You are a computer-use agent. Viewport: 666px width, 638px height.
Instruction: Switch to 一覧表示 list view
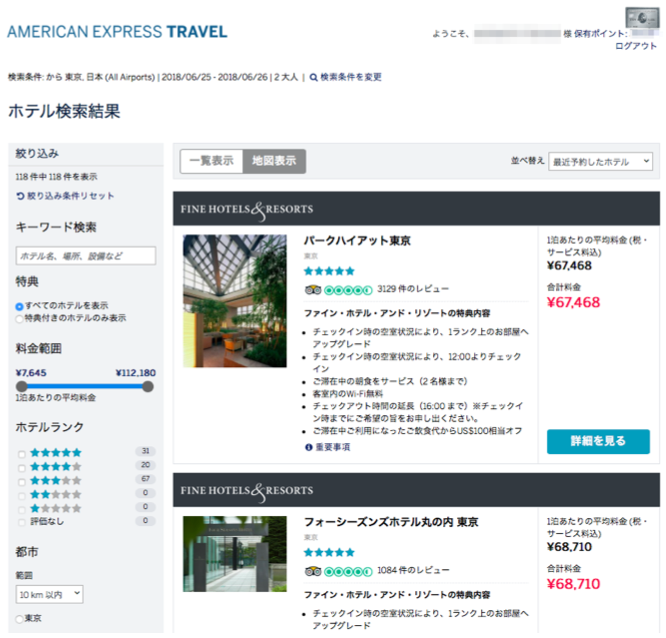pyautogui.click(x=212, y=161)
